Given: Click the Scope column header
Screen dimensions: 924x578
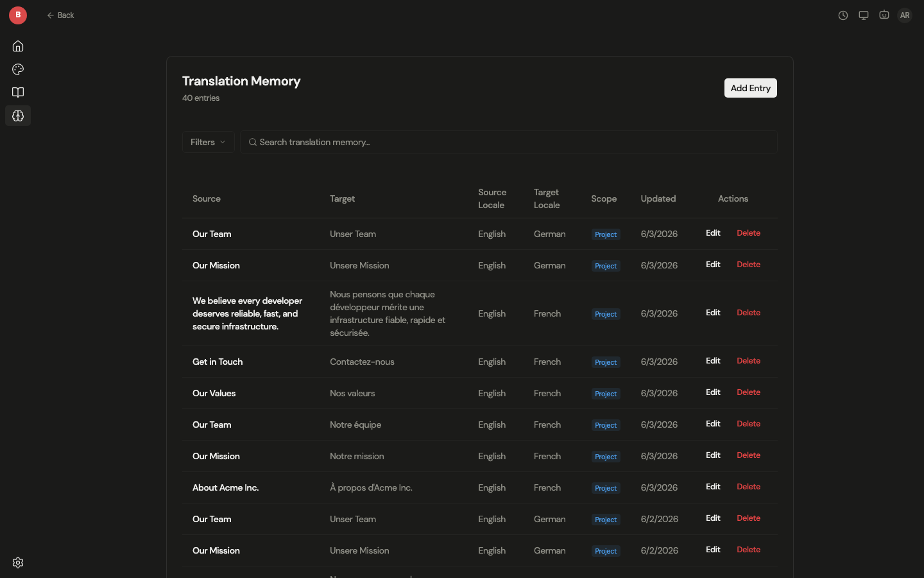Looking at the screenshot, I should 604,199.
